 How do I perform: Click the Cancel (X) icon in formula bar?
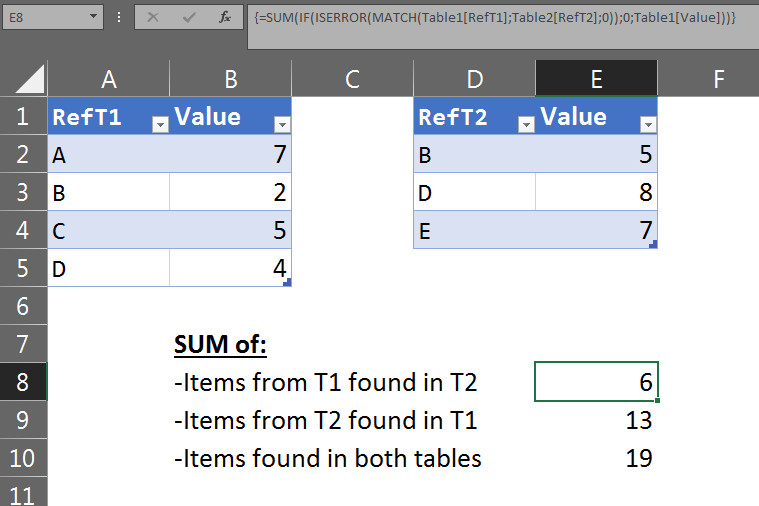point(152,17)
